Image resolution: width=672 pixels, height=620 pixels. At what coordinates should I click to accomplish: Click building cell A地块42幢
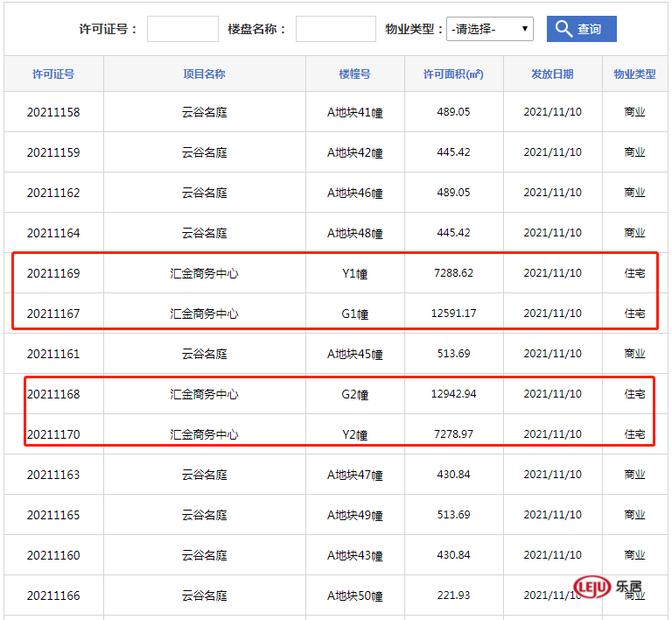click(355, 152)
